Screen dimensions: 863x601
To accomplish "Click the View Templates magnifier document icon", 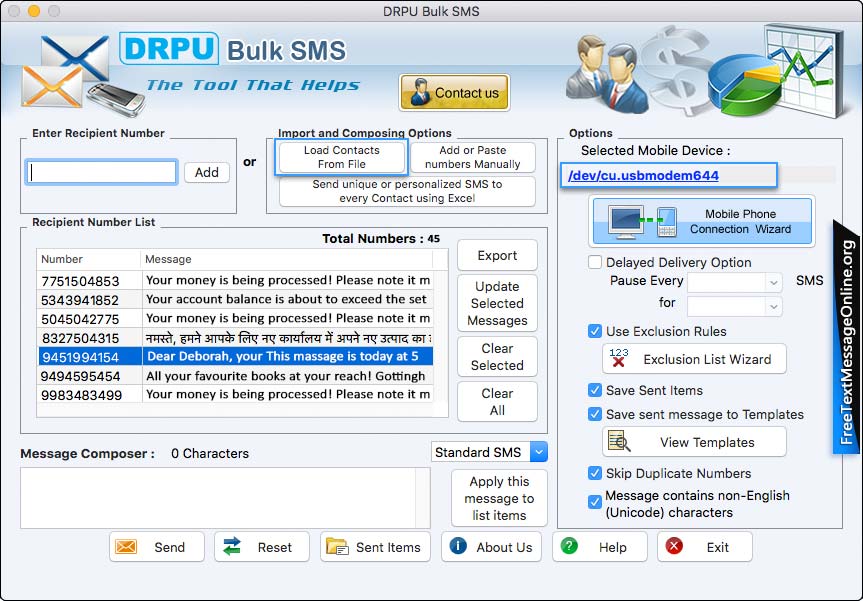I will click(619, 441).
